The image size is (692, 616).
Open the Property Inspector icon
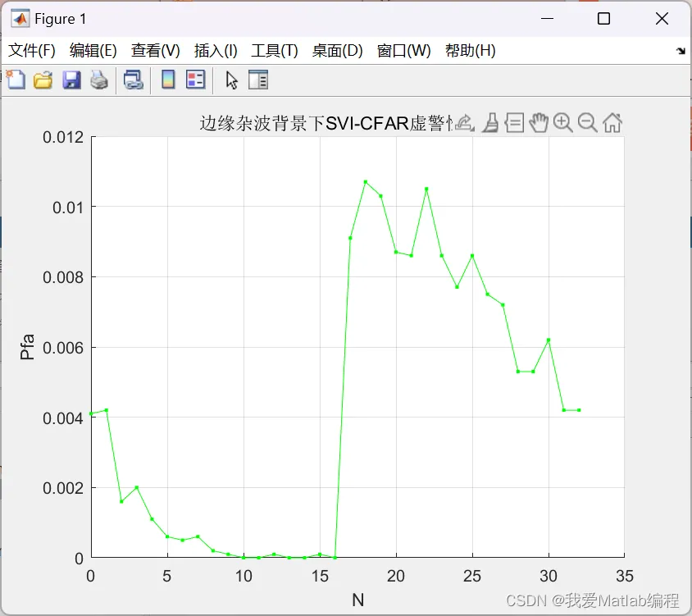tap(258, 80)
